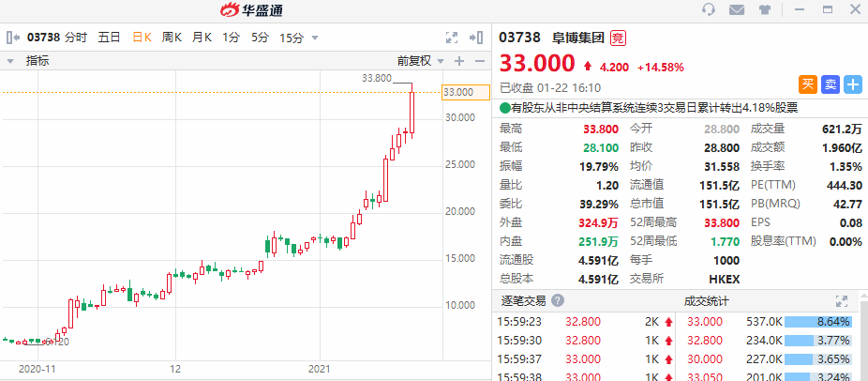Expand chart to fullscreen icon
This screenshot has width=868, height=381.
coord(452,38)
